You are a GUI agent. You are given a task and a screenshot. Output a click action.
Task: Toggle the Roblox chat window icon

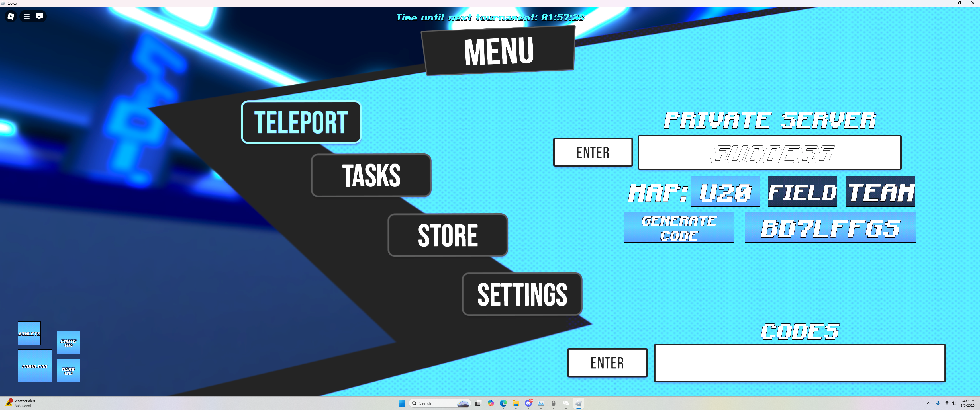pyautogui.click(x=39, y=16)
